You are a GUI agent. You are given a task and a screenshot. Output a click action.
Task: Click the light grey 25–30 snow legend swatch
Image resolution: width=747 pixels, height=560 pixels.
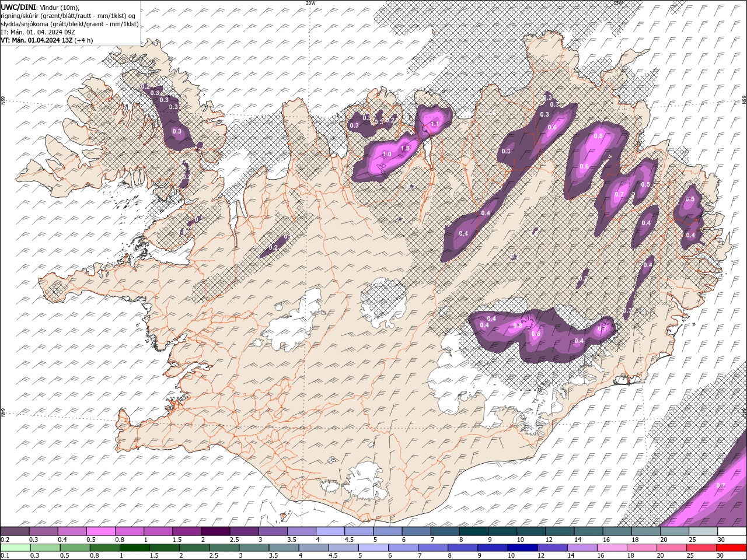point(703,531)
